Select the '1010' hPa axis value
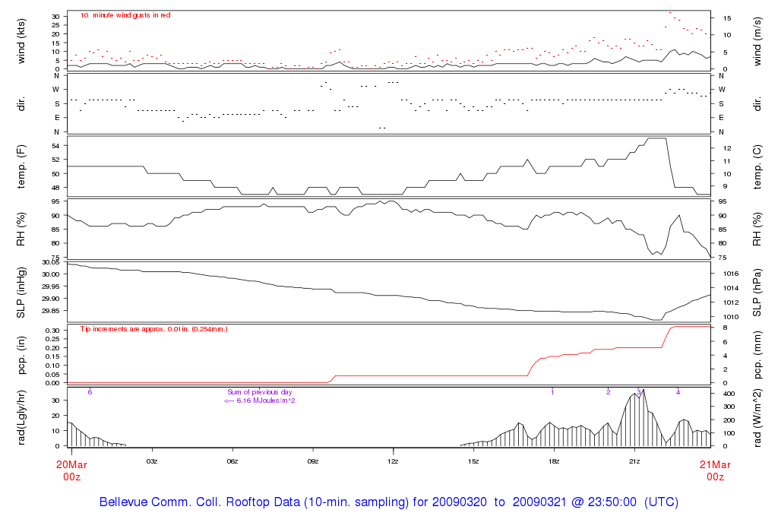 click(x=731, y=317)
